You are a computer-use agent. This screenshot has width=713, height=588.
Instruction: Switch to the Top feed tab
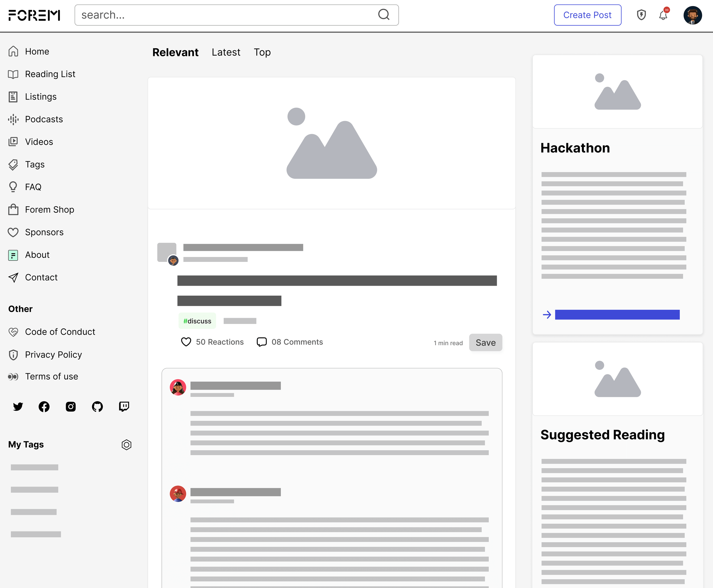(x=262, y=52)
